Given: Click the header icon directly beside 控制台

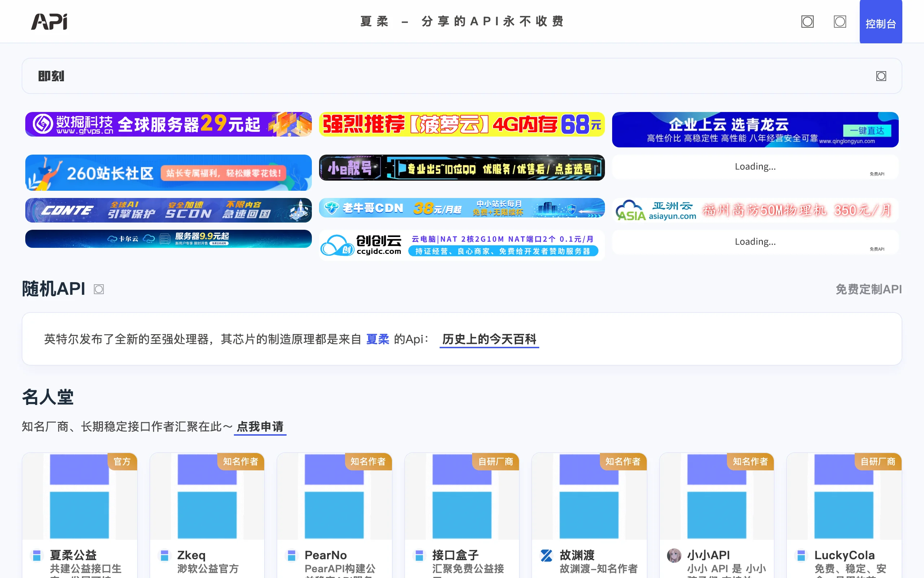Looking at the screenshot, I should pyautogui.click(x=840, y=22).
